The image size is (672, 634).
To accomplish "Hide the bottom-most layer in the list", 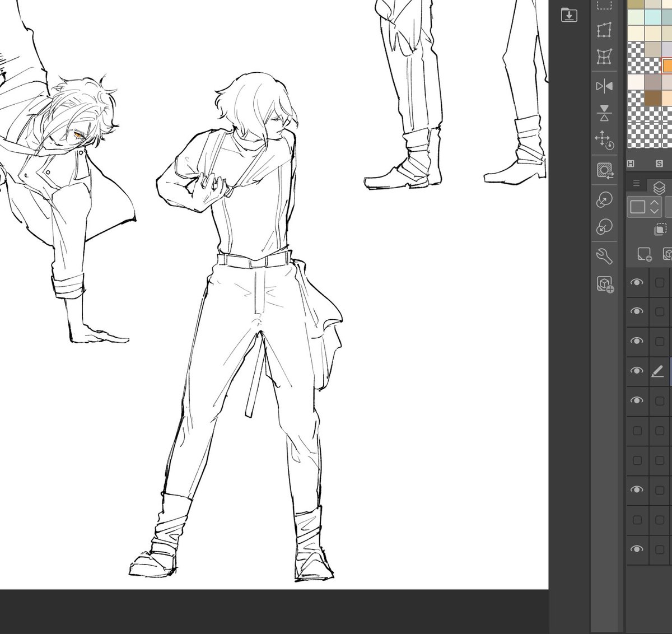I will coord(637,549).
